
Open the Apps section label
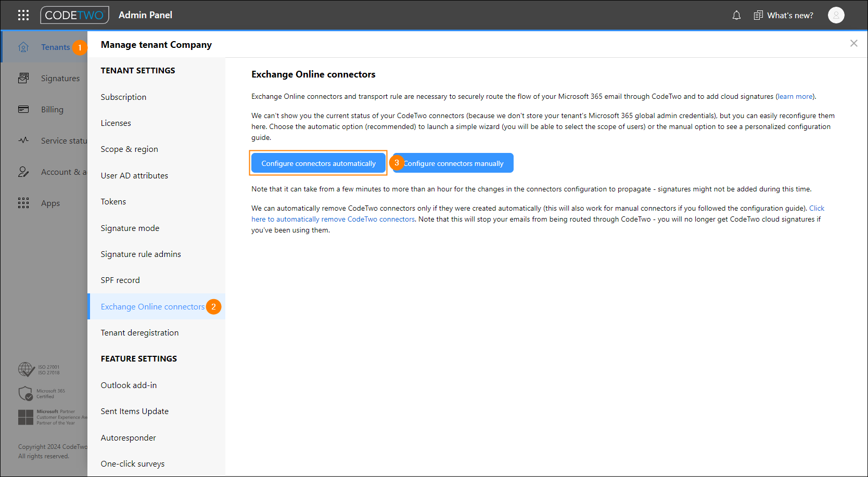coord(50,203)
